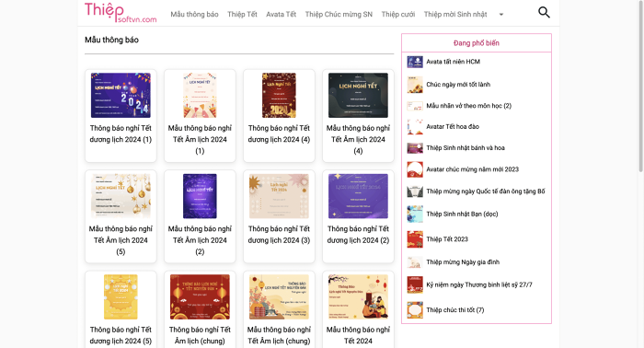Open the Thông báo nghỉ Tết dương lịch 2024 (1) thumbnail

click(121, 96)
